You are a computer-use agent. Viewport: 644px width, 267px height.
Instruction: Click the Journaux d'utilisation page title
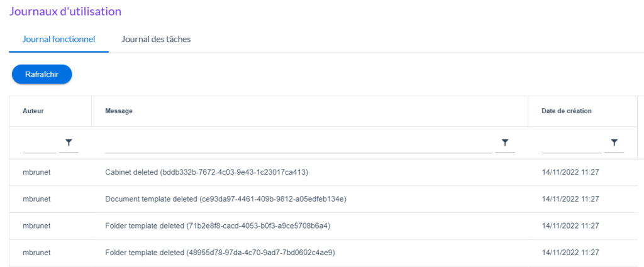tap(65, 11)
